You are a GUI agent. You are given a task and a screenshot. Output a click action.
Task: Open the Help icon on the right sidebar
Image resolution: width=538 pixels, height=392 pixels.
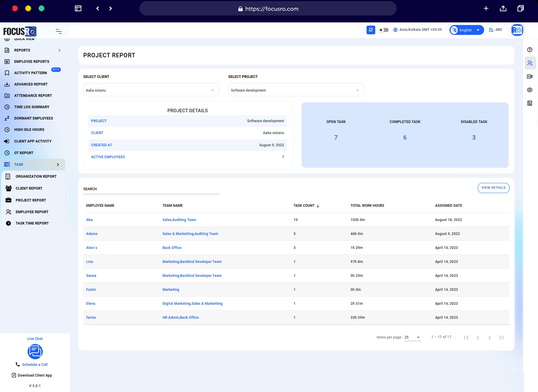click(530, 49)
